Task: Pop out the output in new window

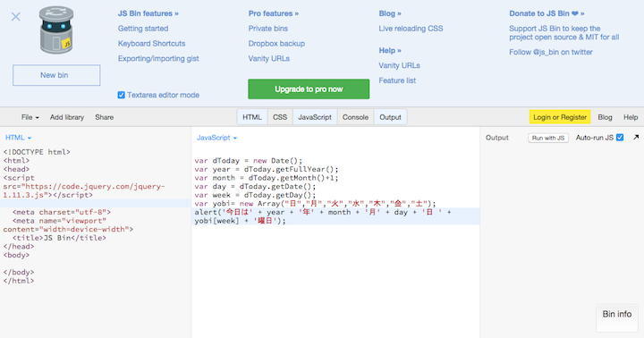Action: point(636,137)
